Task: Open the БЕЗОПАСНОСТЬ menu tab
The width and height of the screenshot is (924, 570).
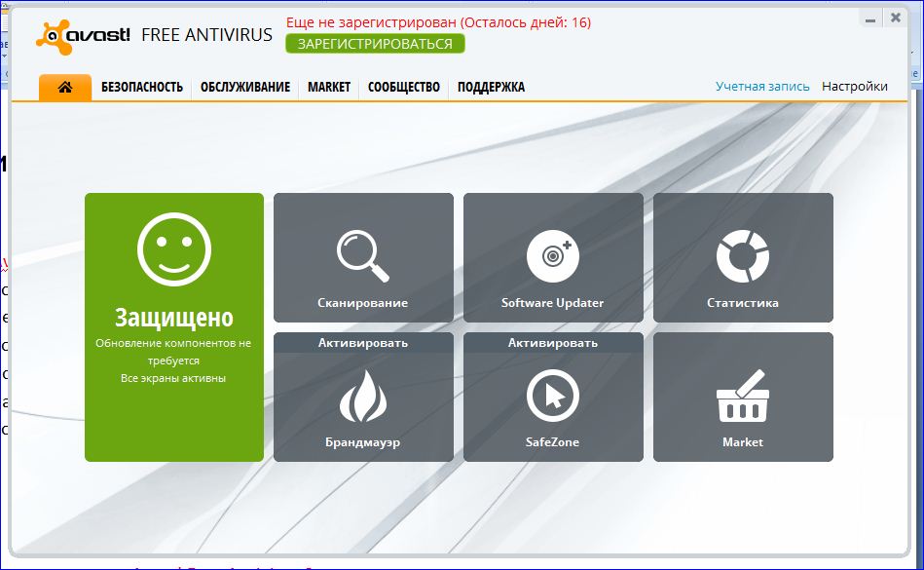Action: click(142, 88)
